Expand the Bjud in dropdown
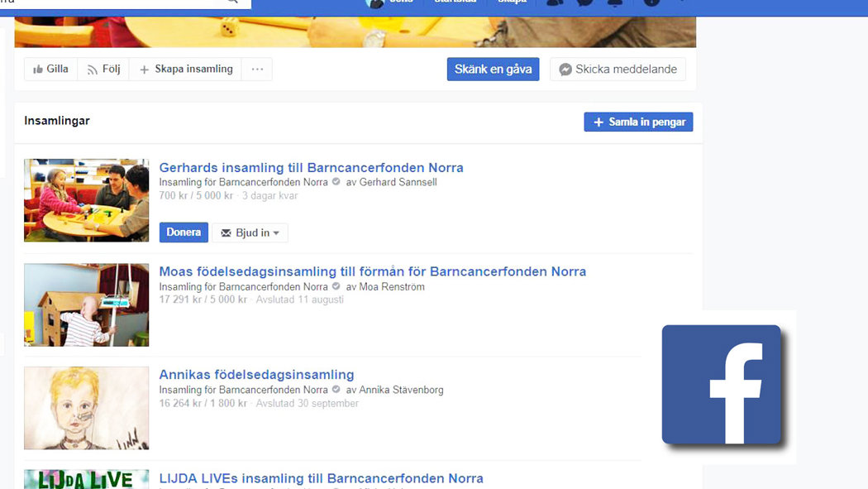The height and width of the screenshot is (489, 868). click(x=250, y=233)
